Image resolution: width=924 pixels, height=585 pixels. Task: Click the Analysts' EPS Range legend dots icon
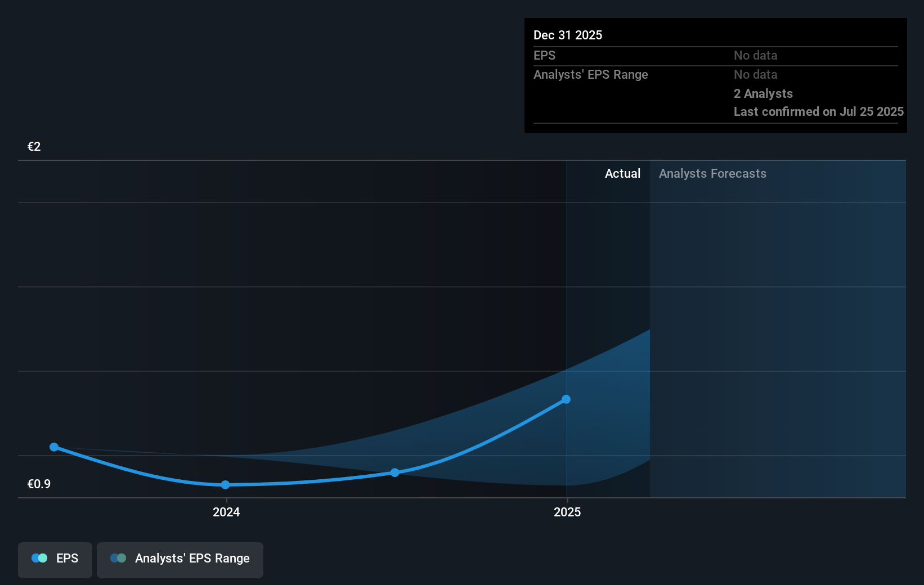pyautogui.click(x=118, y=558)
